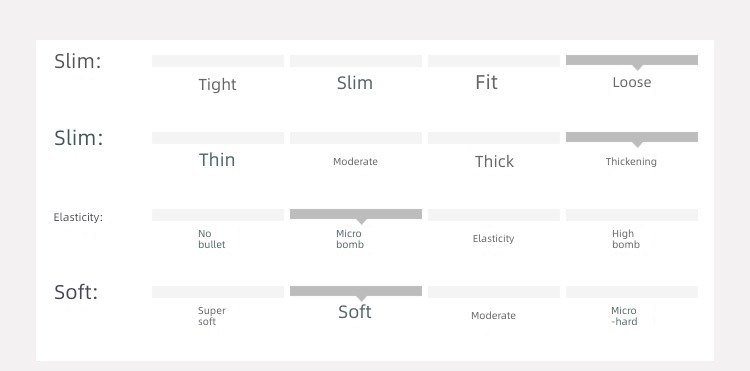Pick the High bomb elasticity bar
750x371 pixels.
pos(632,215)
